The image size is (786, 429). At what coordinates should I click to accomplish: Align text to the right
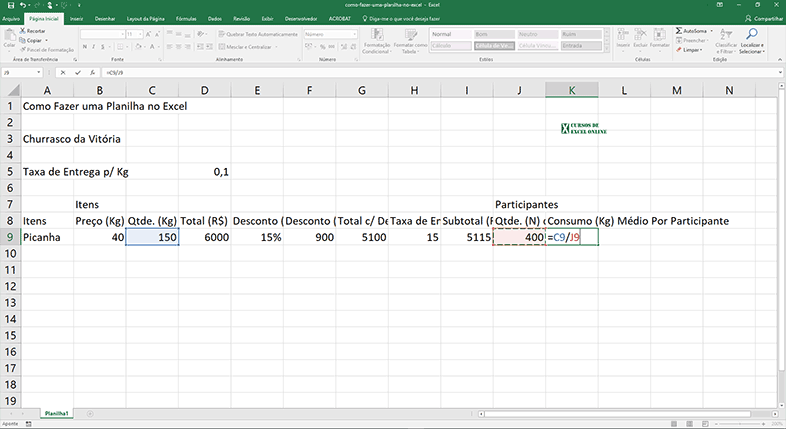coord(187,47)
